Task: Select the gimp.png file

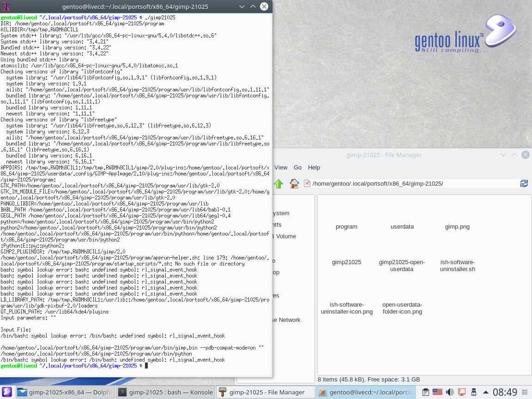Action: (x=457, y=227)
